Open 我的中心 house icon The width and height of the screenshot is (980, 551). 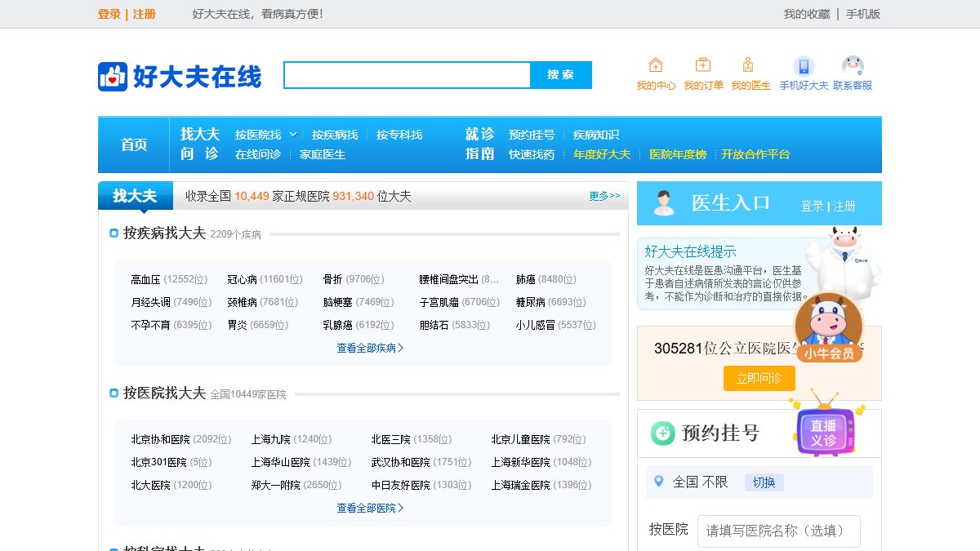(656, 65)
